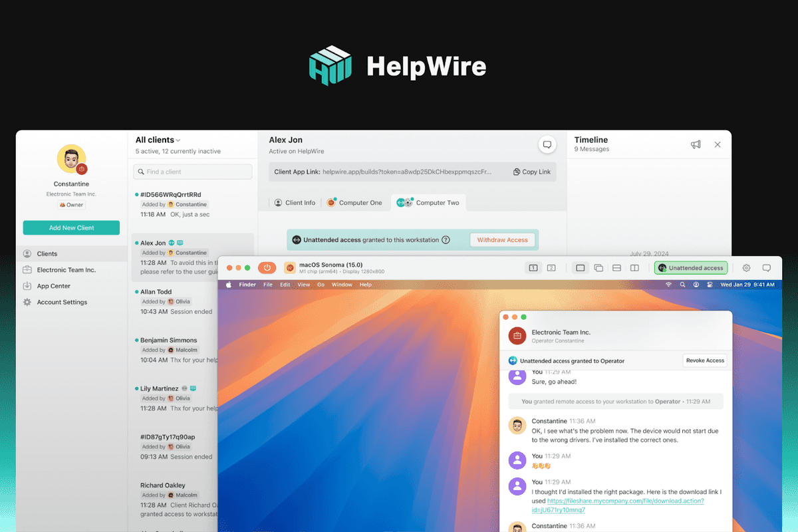Open the chat icon next to Alex Jon
This screenshot has width=798, height=532.
coord(547,144)
